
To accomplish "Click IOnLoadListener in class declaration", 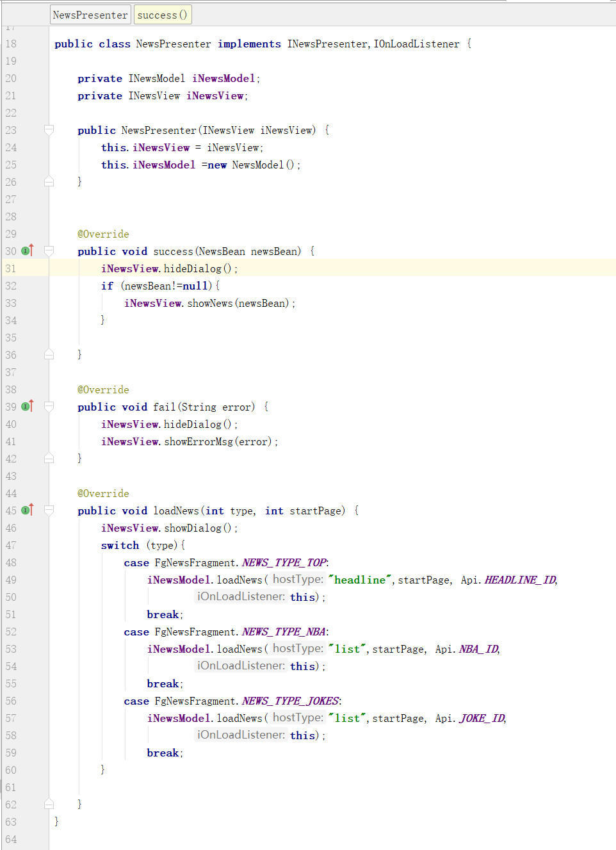I will tap(416, 44).
